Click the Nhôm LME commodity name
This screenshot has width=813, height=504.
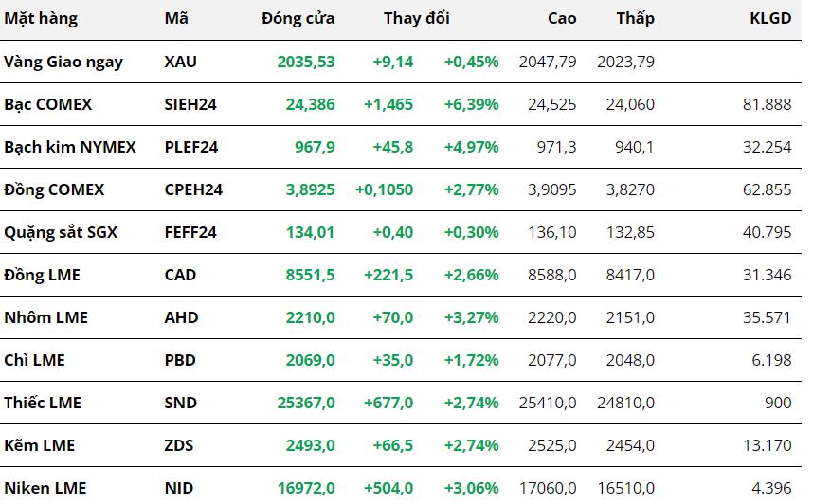46,317
